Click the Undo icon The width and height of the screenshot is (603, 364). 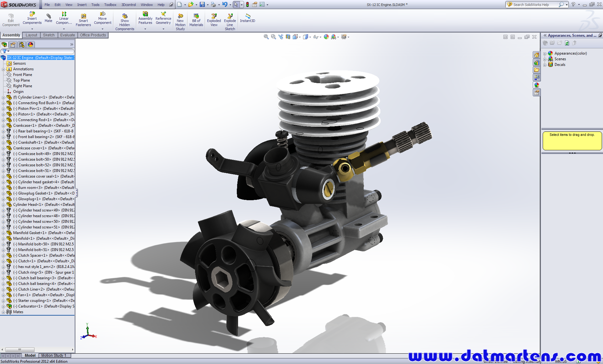pos(225,4)
